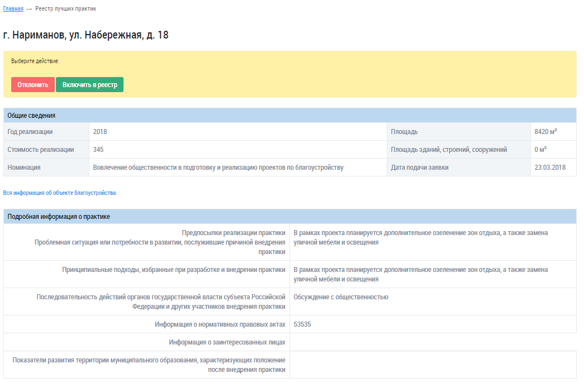
Task: Click the Стоимость реализации value 345
Action: tap(98, 150)
